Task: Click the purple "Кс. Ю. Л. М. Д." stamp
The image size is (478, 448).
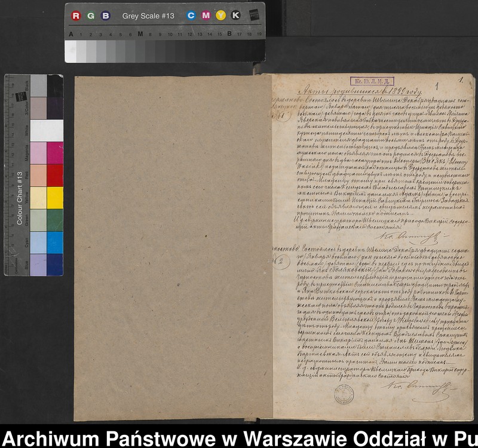Action: [x=372, y=81]
